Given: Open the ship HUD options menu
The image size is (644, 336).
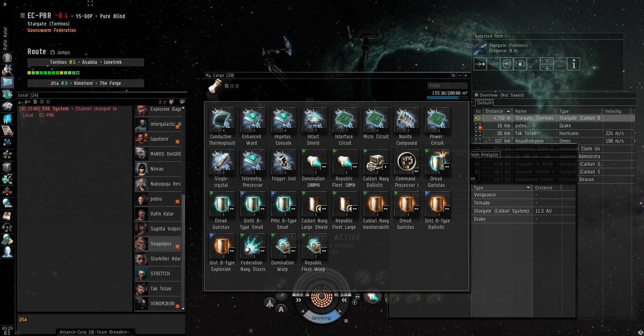Looking at the screenshot, I should click(346, 321).
